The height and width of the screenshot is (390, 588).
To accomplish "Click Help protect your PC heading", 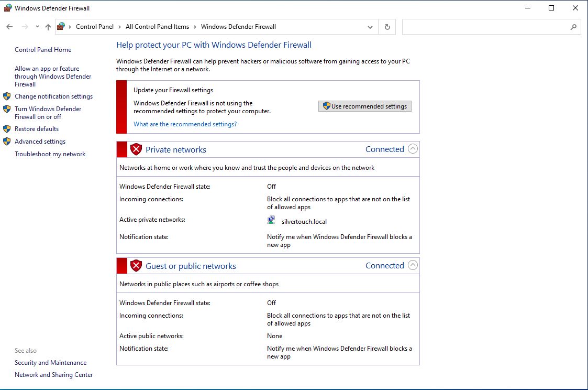I will pyautogui.click(x=214, y=45).
